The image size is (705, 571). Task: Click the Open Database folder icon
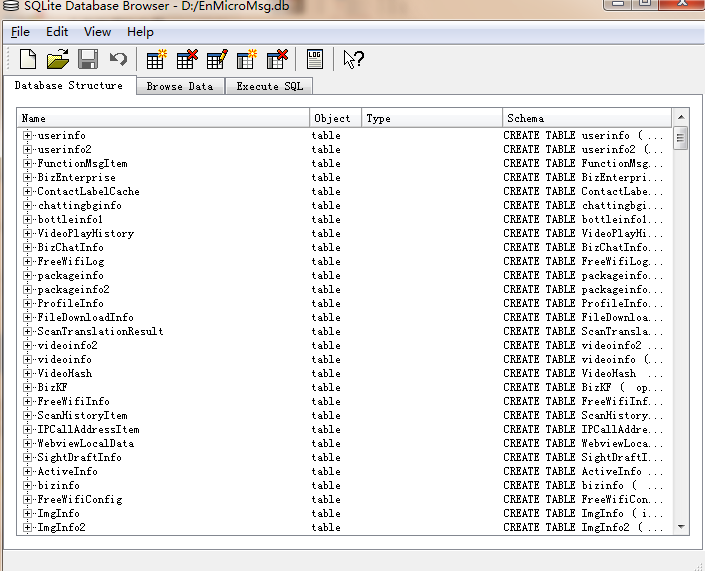58,59
